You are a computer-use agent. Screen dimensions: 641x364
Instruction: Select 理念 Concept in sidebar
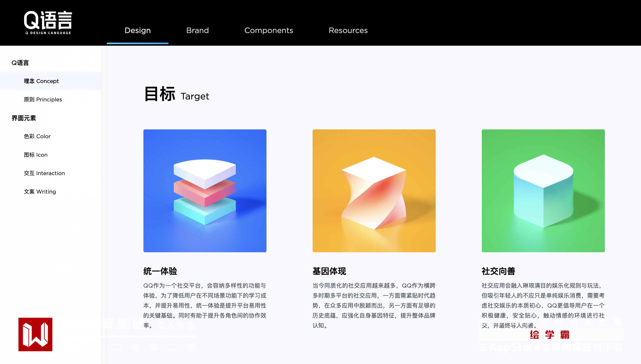coord(41,81)
